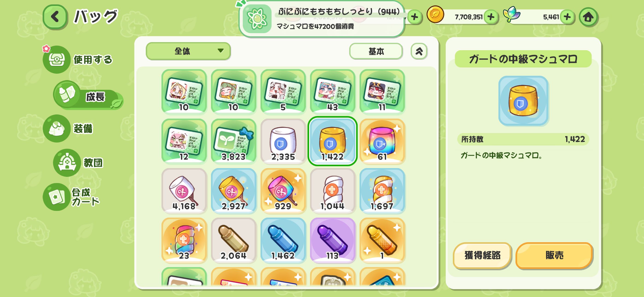644x297 pixels.
Task: Select the sprout card item 3,823
Action: click(x=234, y=142)
